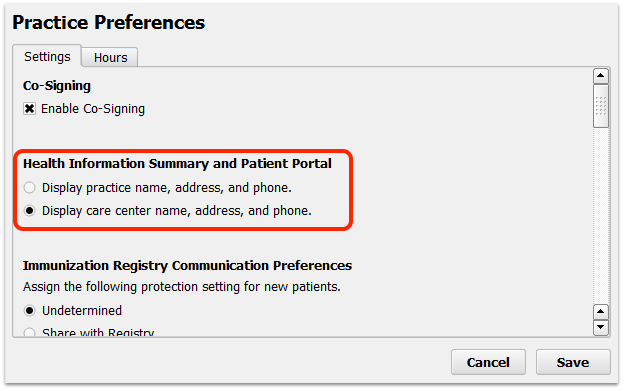The height and width of the screenshot is (391, 624).
Task: Click the top scrollbar up arrow
Action: 601,76
